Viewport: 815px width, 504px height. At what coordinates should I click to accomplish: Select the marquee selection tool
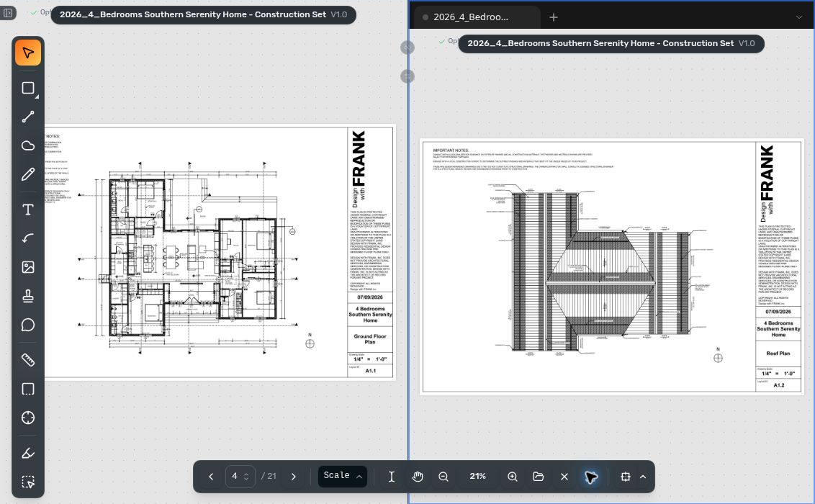(x=28, y=482)
